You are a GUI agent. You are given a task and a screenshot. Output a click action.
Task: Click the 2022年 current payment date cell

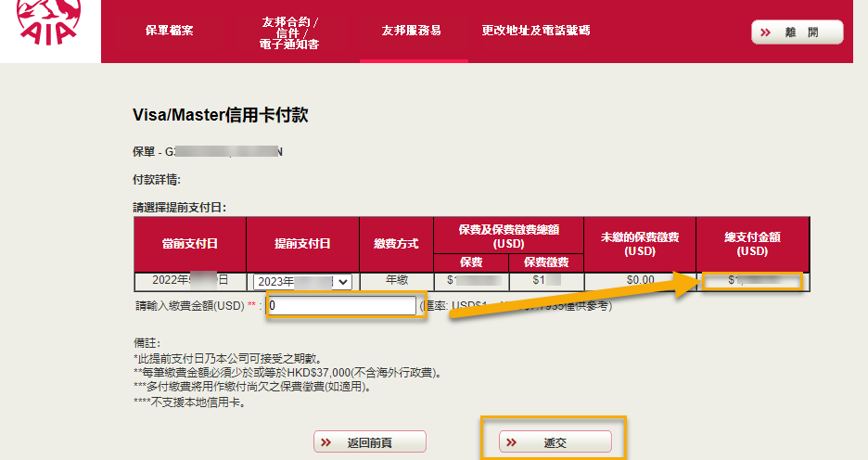tap(189, 280)
